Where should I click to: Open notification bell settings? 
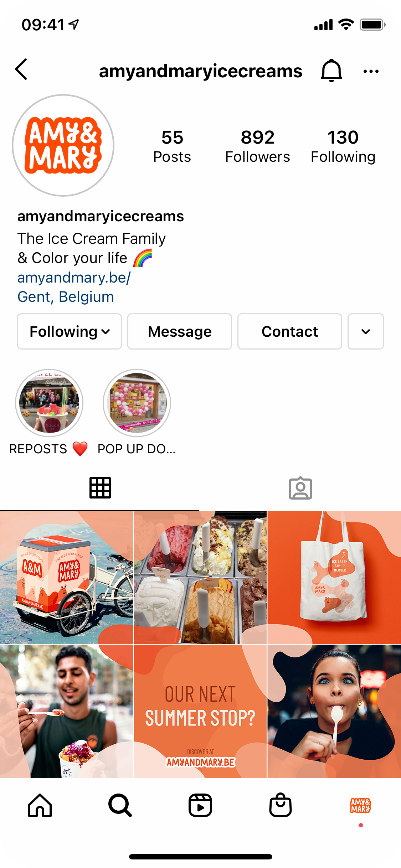(331, 71)
